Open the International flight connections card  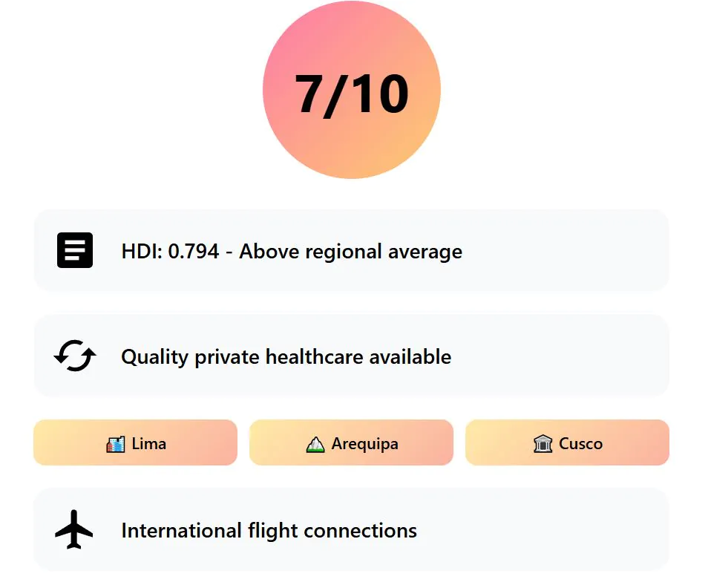point(351,529)
